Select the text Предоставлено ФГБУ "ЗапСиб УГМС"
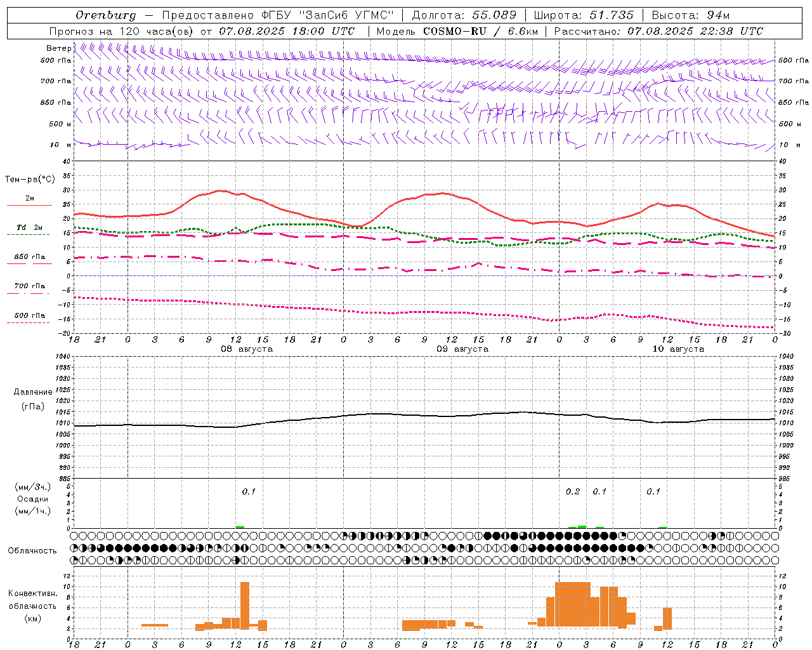The height and width of the screenshot is (650, 812). 278,15
